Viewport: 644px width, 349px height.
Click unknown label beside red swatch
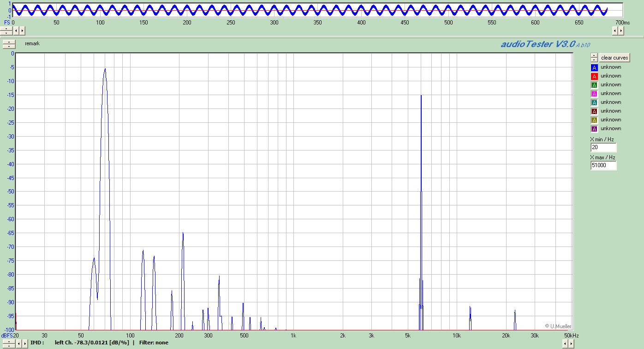pos(611,76)
